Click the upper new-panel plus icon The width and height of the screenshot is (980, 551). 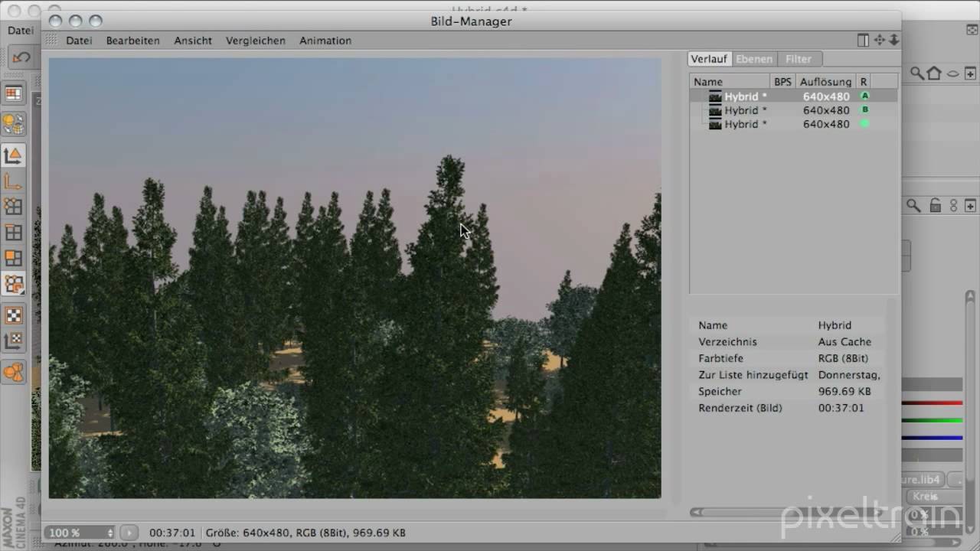[x=970, y=73]
